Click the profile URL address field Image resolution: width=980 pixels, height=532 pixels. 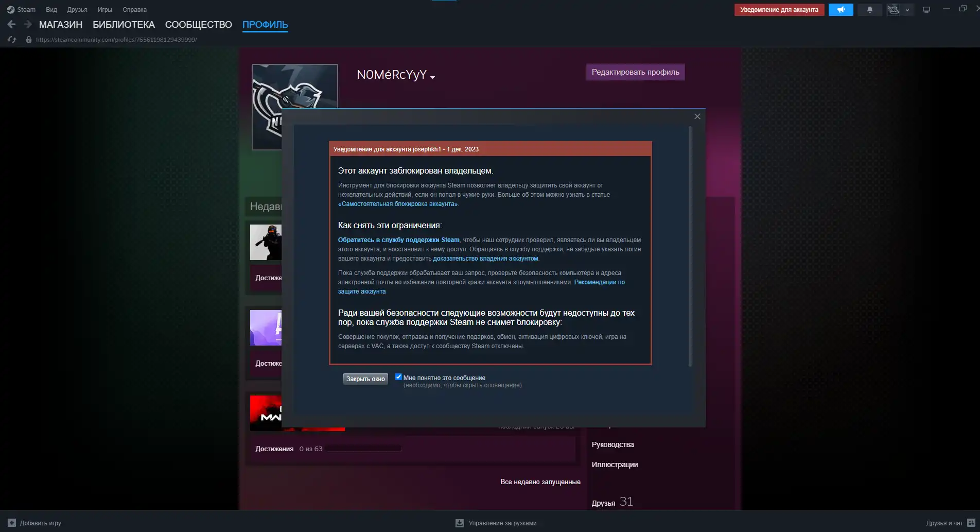click(x=116, y=40)
